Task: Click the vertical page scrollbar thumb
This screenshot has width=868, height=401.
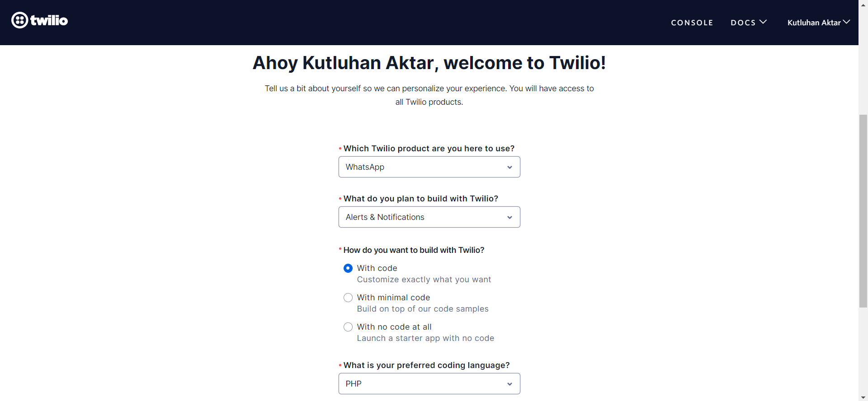Action: pyautogui.click(x=863, y=211)
